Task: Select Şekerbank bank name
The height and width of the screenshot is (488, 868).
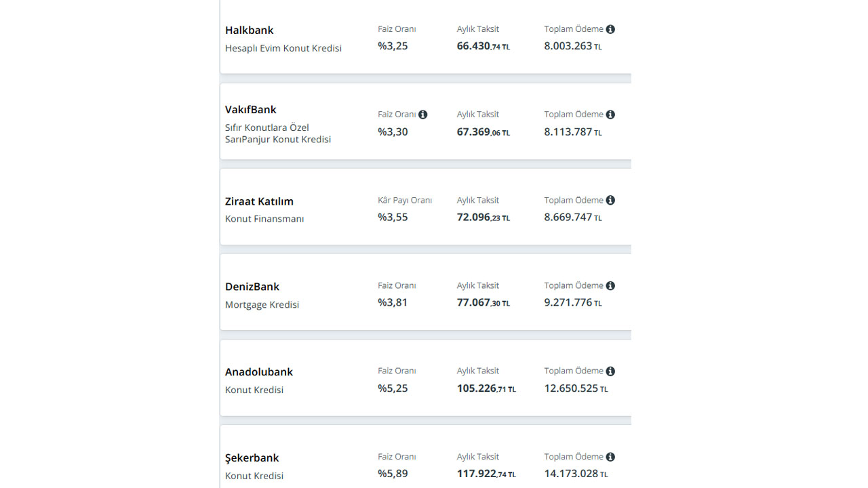Action: 252,458
